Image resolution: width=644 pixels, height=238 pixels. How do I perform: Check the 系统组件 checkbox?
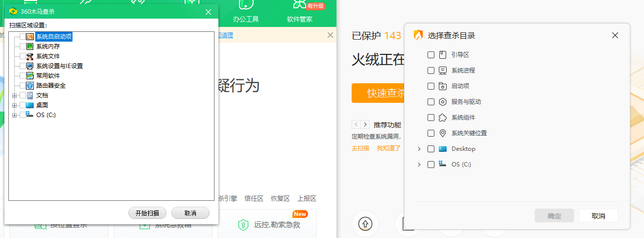click(x=431, y=118)
